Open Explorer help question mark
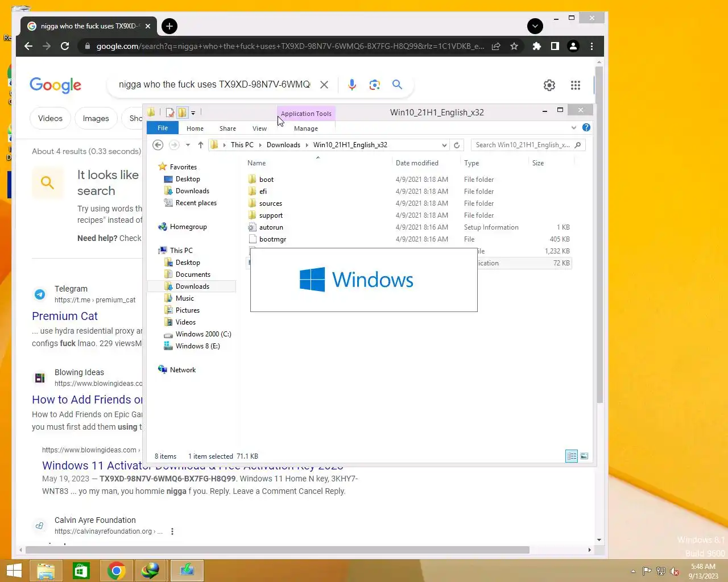Image resolution: width=728 pixels, height=582 pixels. click(586, 127)
